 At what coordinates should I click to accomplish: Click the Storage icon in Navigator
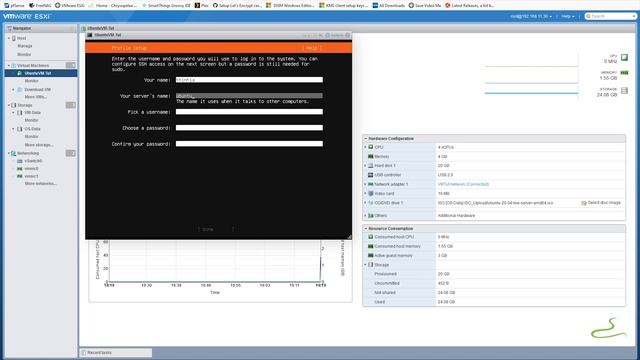pos(13,105)
